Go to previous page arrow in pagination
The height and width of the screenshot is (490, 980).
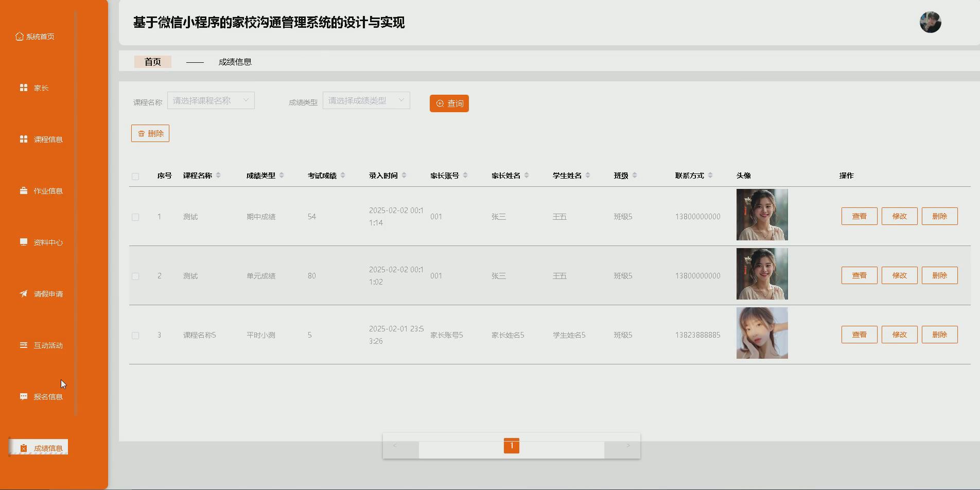coord(395,446)
